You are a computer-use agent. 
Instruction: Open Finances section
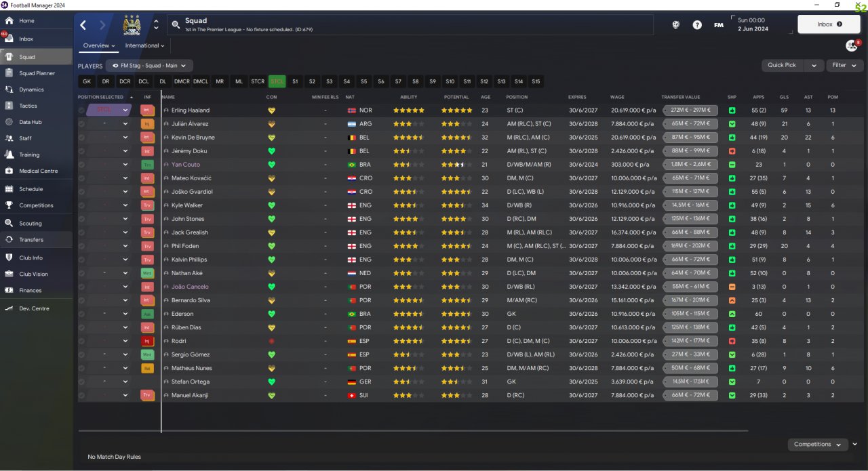[31, 290]
